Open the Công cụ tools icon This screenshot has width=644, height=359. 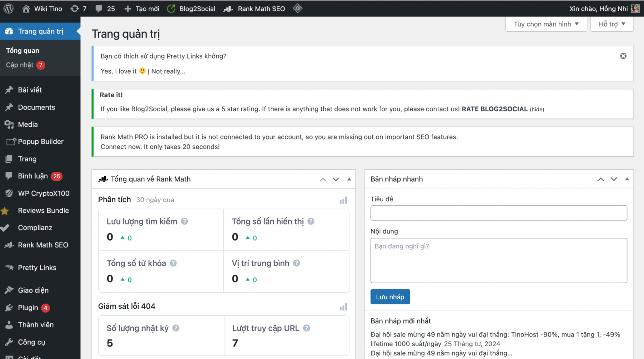[x=9, y=342]
